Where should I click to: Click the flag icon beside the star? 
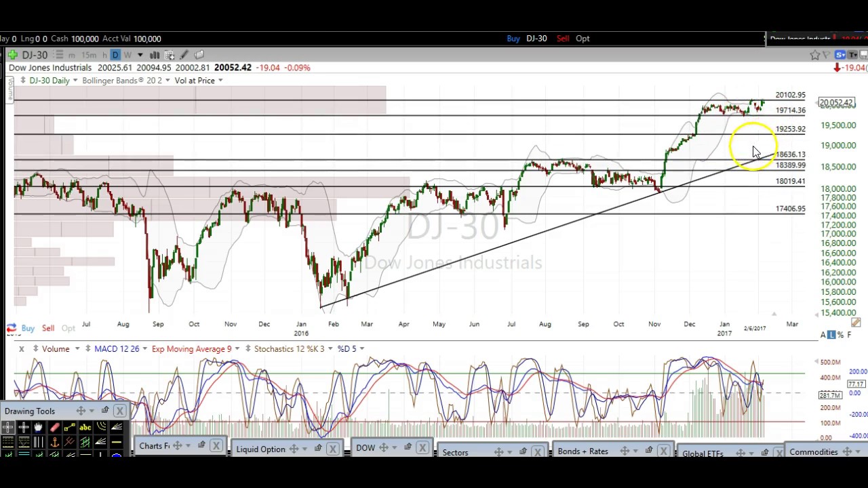827,55
